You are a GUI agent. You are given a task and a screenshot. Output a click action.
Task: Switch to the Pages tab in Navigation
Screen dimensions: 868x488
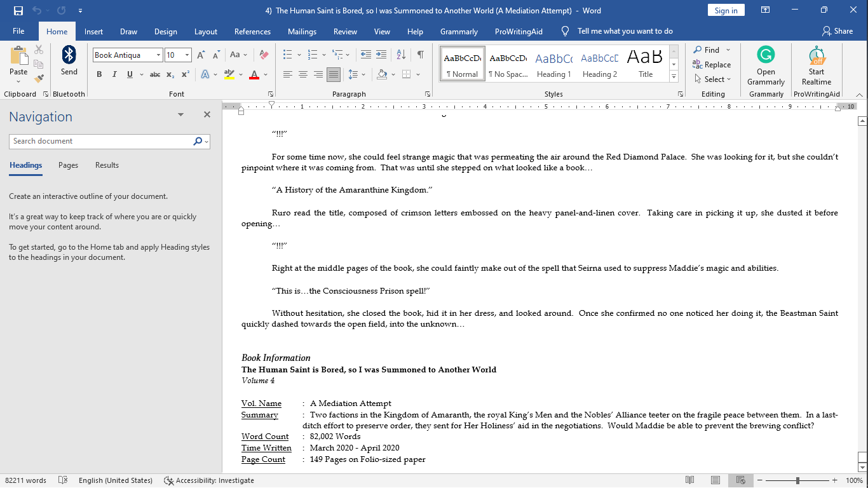68,165
